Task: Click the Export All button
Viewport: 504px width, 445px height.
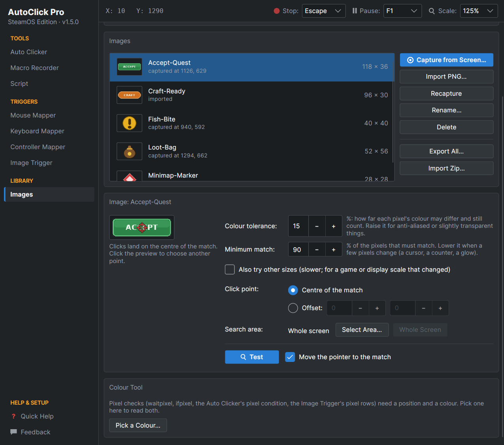Action: 447,151
